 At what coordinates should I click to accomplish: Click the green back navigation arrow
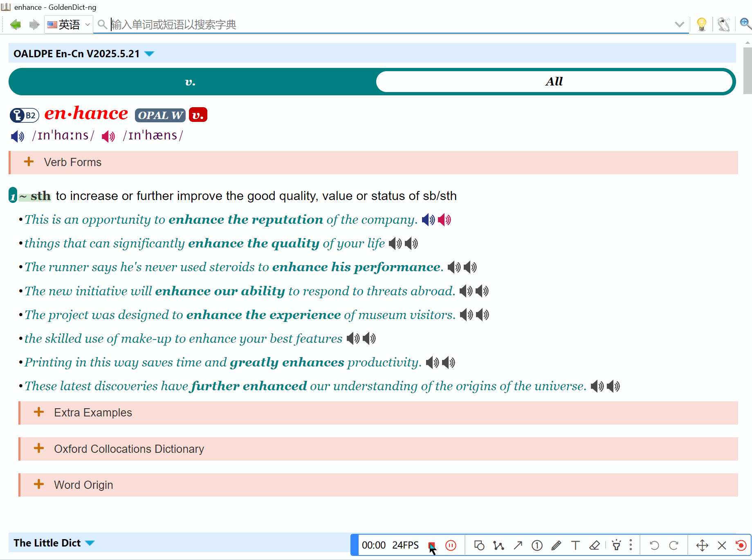click(x=16, y=25)
